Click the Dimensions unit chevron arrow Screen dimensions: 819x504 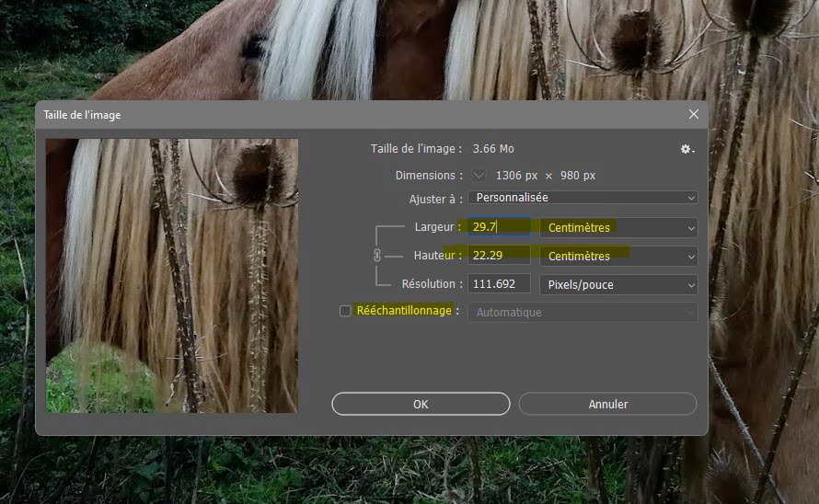[x=479, y=175]
